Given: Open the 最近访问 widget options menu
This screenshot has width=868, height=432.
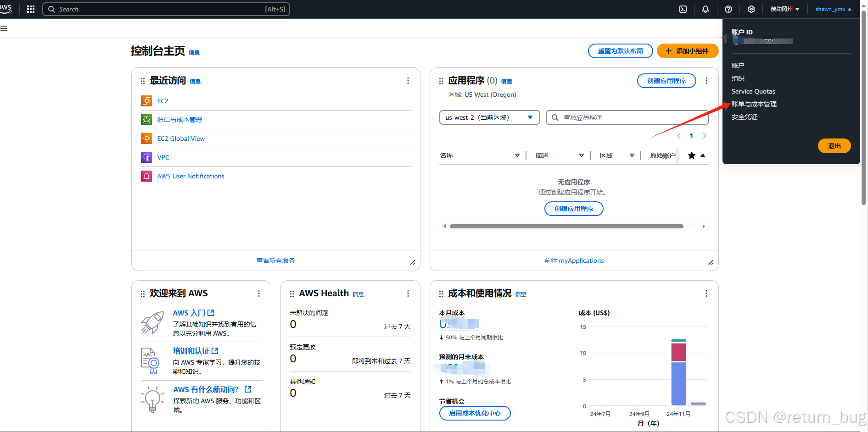Looking at the screenshot, I should (x=408, y=81).
